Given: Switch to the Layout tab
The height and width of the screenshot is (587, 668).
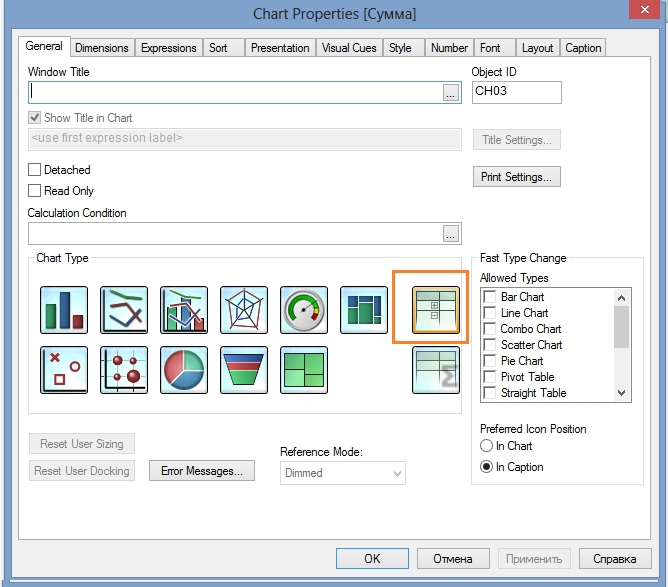Looking at the screenshot, I should 537,48.
